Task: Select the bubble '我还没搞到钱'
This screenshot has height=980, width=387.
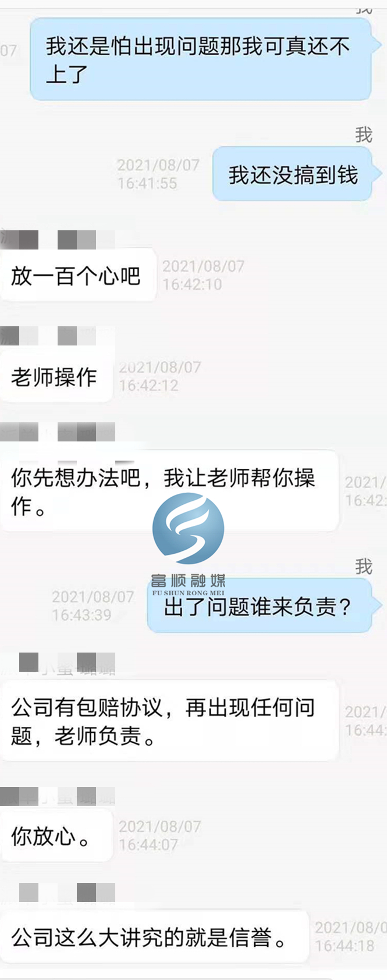Action: 293,174
